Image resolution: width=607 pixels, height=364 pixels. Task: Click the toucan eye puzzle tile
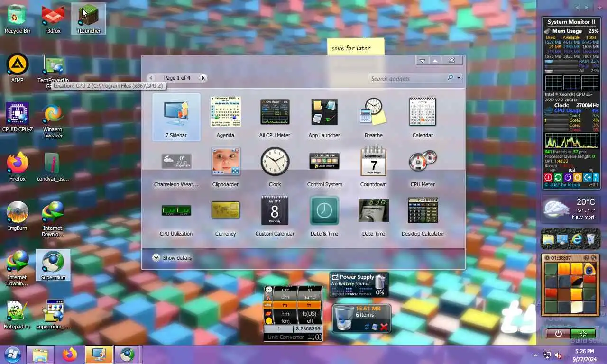coord(589,269)
